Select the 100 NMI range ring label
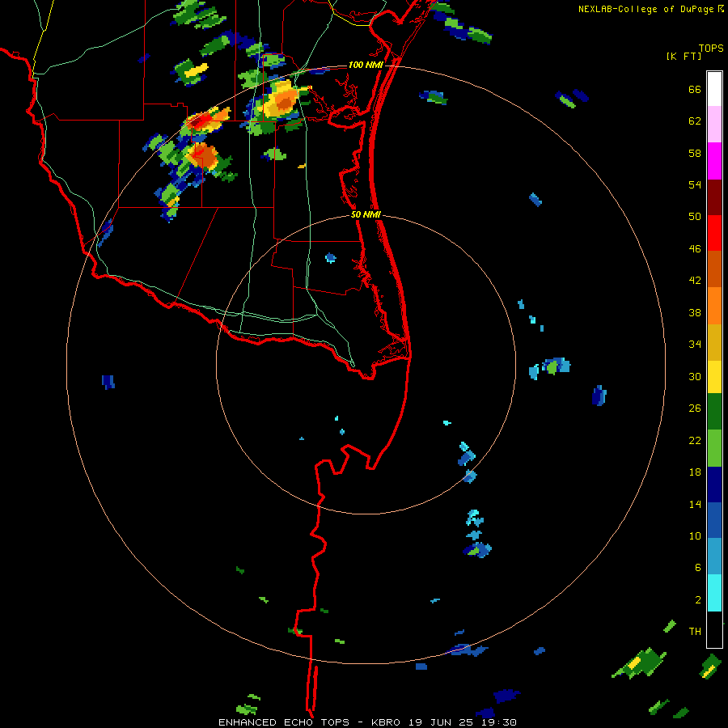 (366, 65)
